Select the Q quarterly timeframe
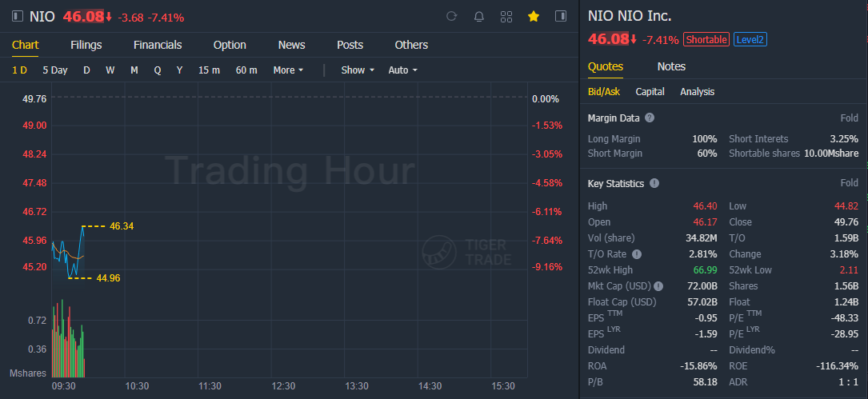The width and height of the screenshot is (868, 399). coord(158,70)
